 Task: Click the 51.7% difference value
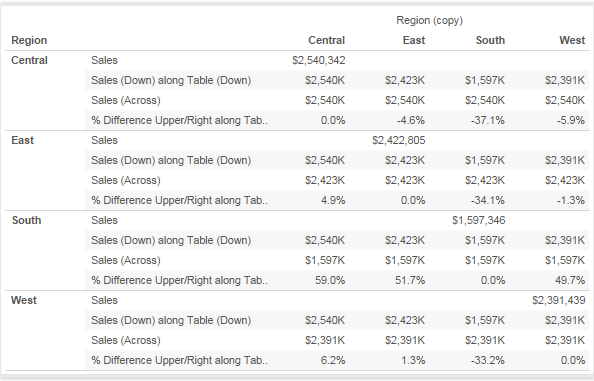(410, 280)
